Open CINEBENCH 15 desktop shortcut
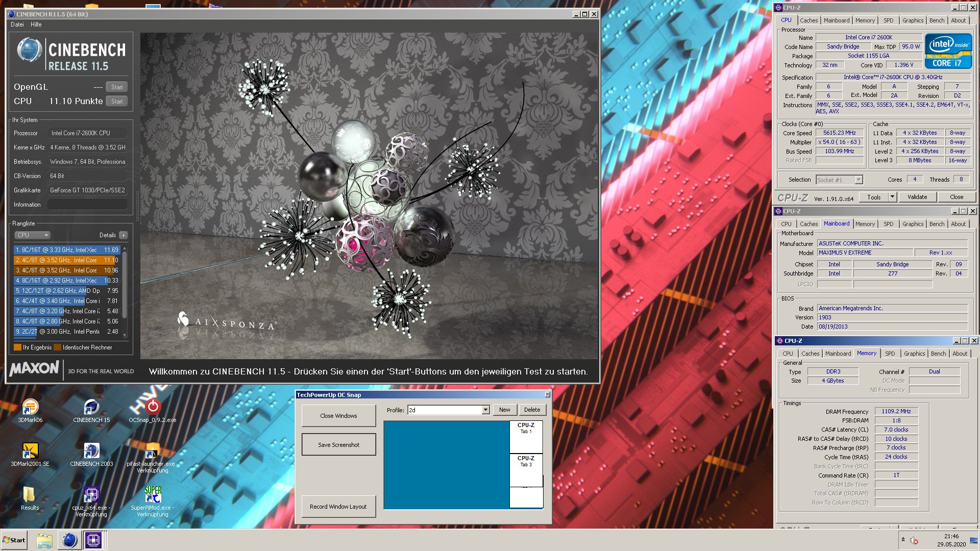This screenshot has height=551, width=980. (91, 410)
